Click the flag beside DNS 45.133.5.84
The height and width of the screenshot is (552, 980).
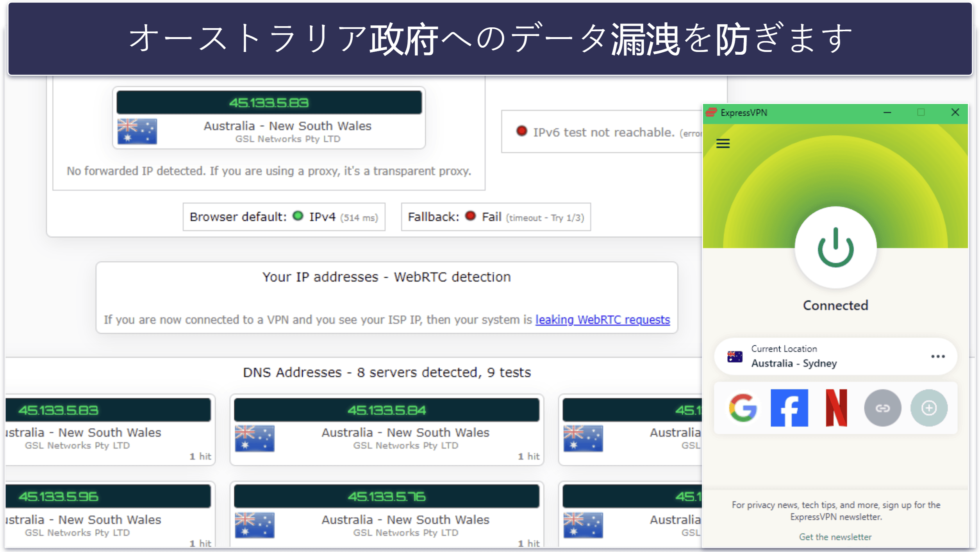255,438
